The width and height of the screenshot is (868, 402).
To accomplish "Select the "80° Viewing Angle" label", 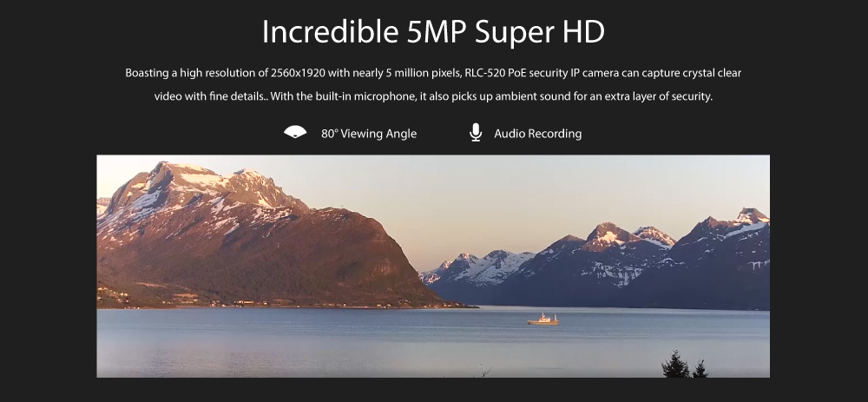I will tap(369, 134).
